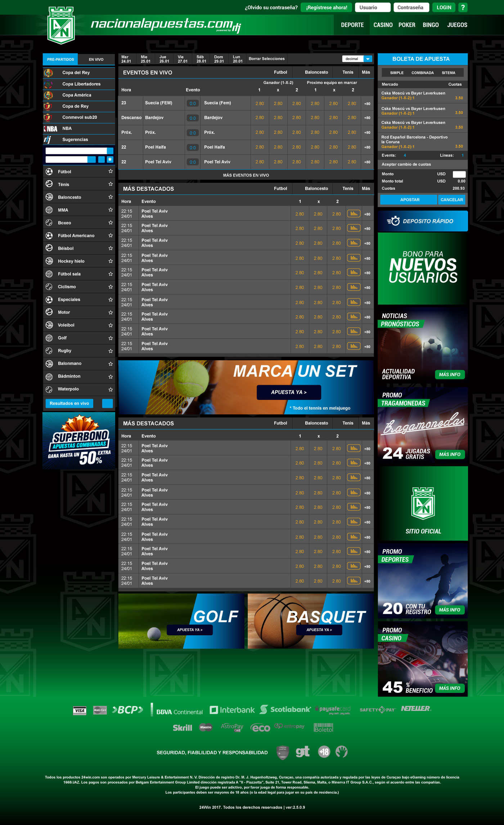The image size is (504, 825).
Task: Click CANCELAR in bet slip
Action: pos(452,200)
